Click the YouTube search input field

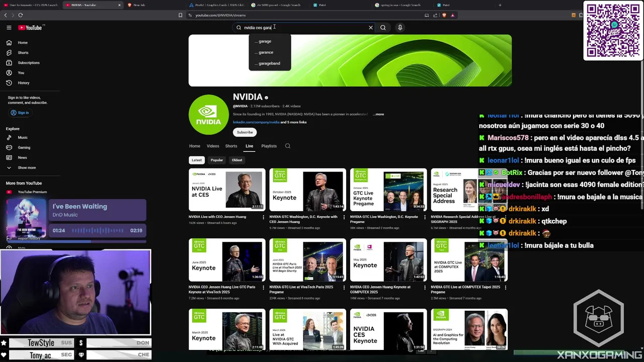304,28
